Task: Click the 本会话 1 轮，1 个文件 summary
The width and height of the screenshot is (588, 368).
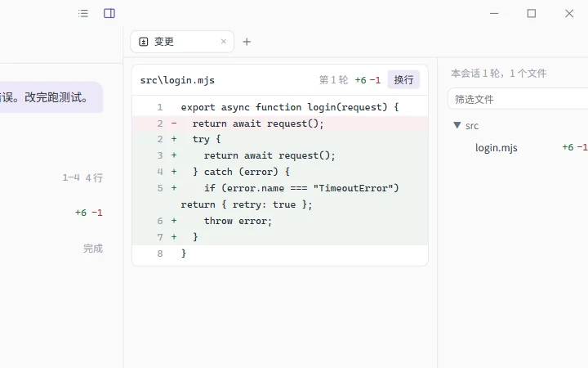Action: (498, 74)
